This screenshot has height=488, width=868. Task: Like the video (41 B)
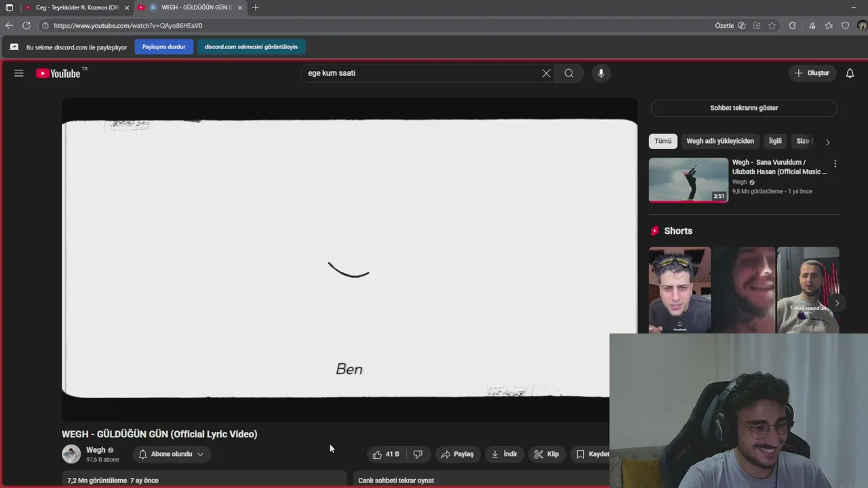[x=386, y=454]
